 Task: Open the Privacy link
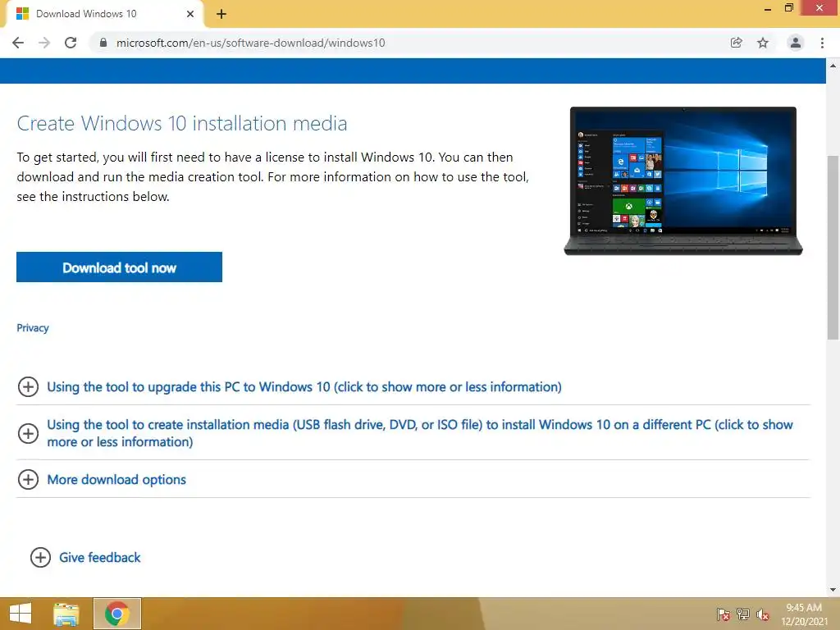(x=33, y=328)
